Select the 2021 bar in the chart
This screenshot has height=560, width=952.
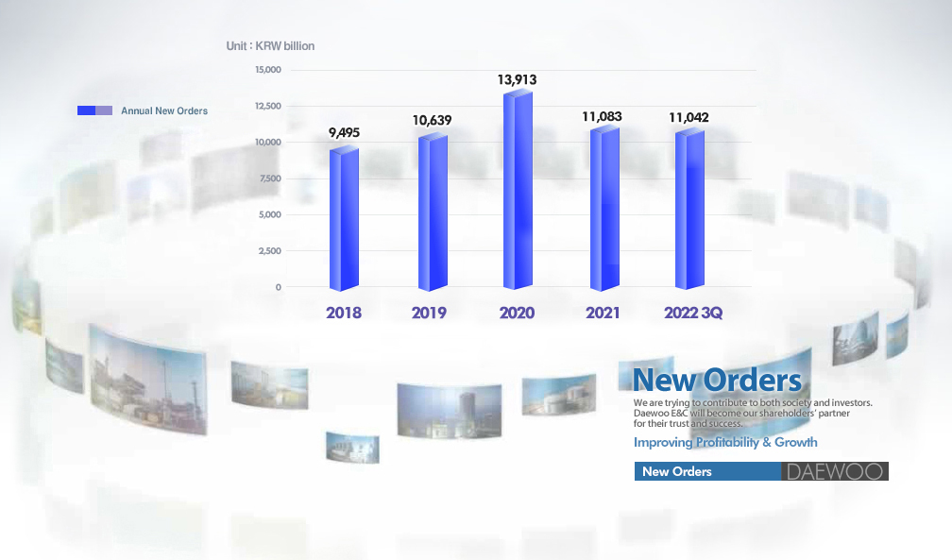pos(604,209)
